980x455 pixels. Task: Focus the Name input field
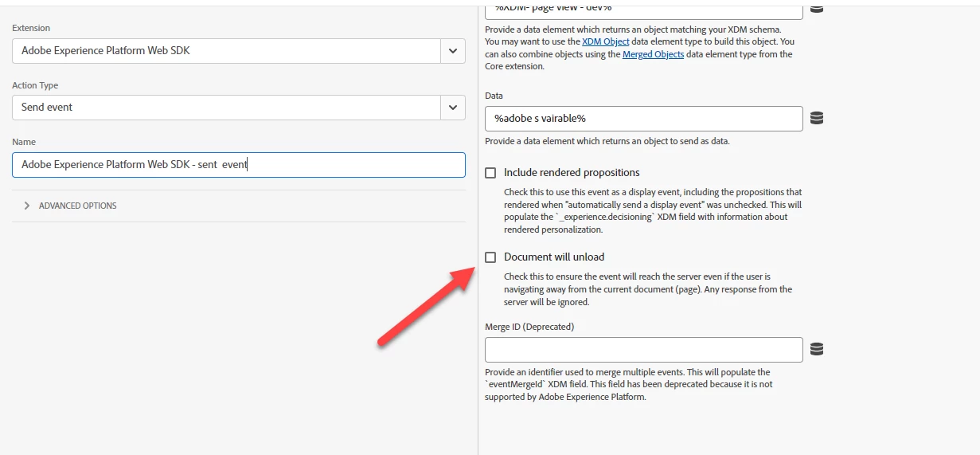239,164
